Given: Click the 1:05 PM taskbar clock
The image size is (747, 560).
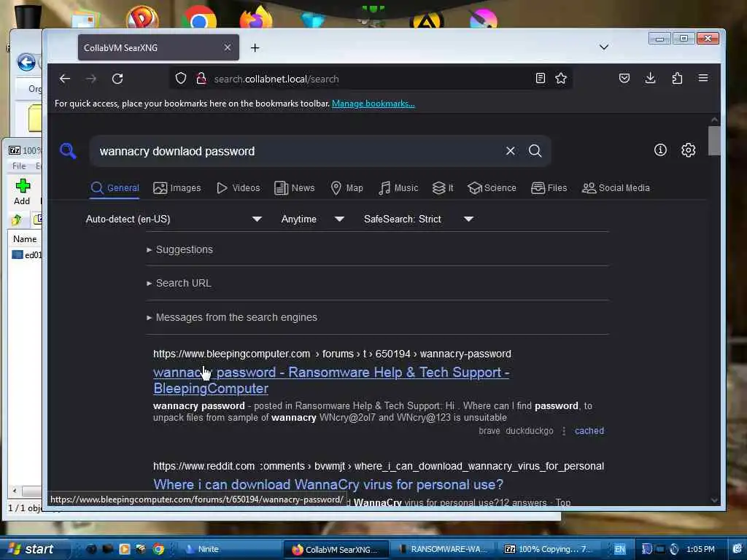Looking at the screenshot, I should click(700, 549).
